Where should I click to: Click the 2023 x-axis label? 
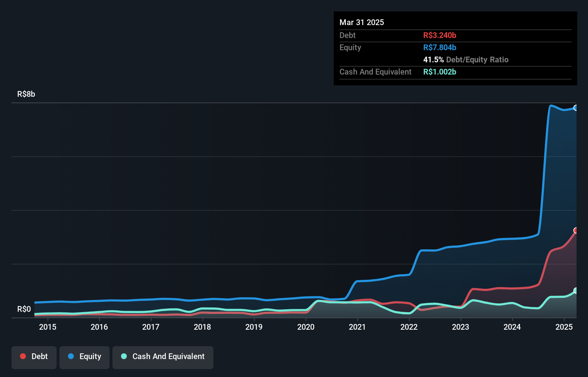point(461,327)
